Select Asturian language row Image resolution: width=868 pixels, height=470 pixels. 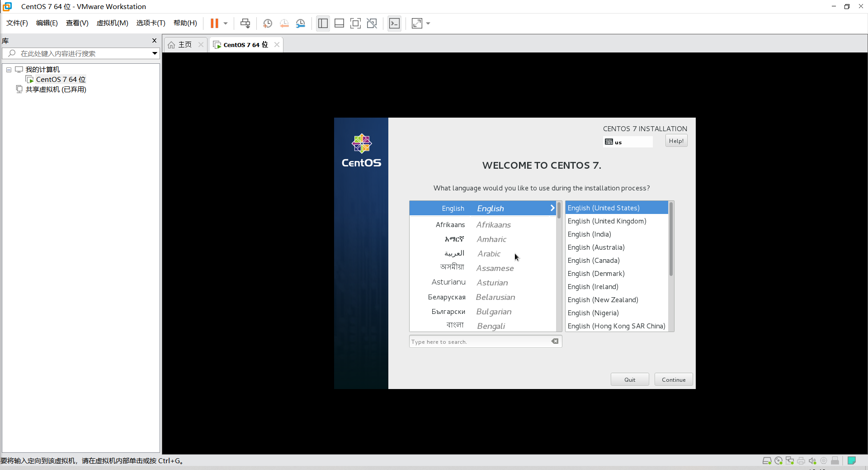(482, 283)
